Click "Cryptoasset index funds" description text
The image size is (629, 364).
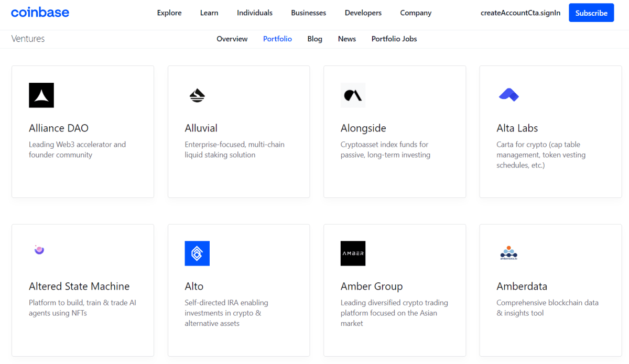pyautogui.click(x=385, y=150)
